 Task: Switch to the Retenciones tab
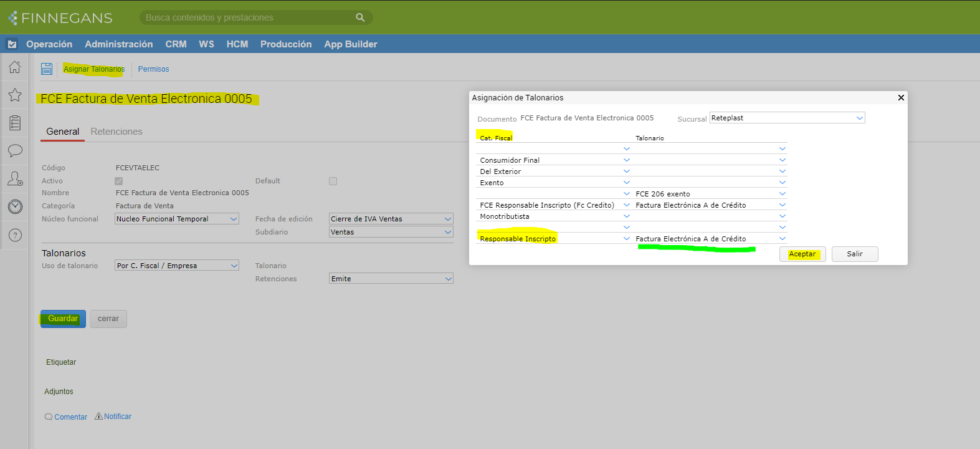(117, 132)
